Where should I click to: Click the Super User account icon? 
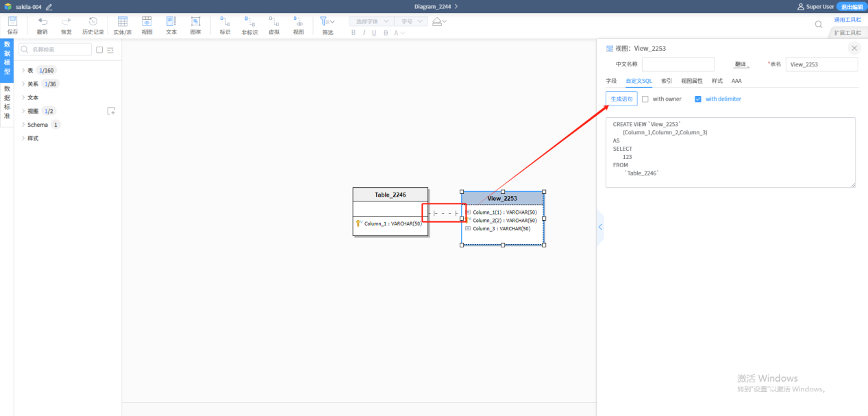(x=801, y=6)
